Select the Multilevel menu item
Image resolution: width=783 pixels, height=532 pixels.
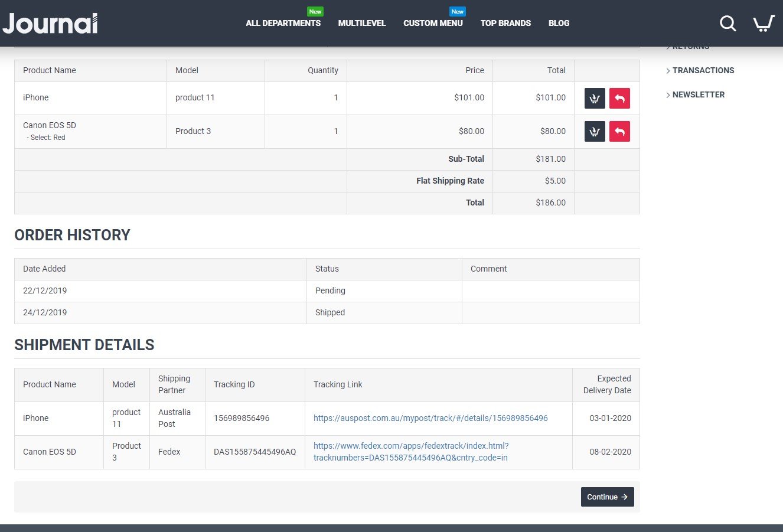pos(361,23)
